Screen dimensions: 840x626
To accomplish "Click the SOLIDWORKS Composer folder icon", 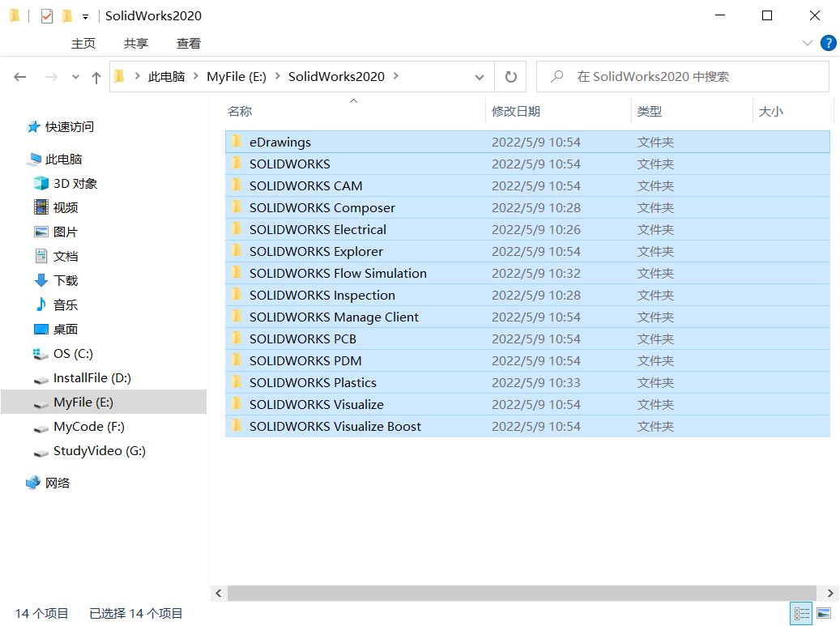I will coord(237,207).
